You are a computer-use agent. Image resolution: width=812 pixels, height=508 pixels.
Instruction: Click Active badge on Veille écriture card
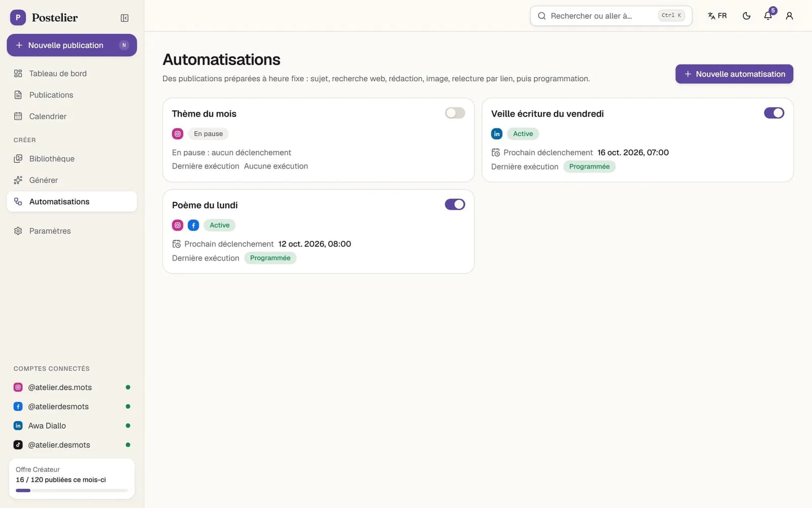click(523, 134)
